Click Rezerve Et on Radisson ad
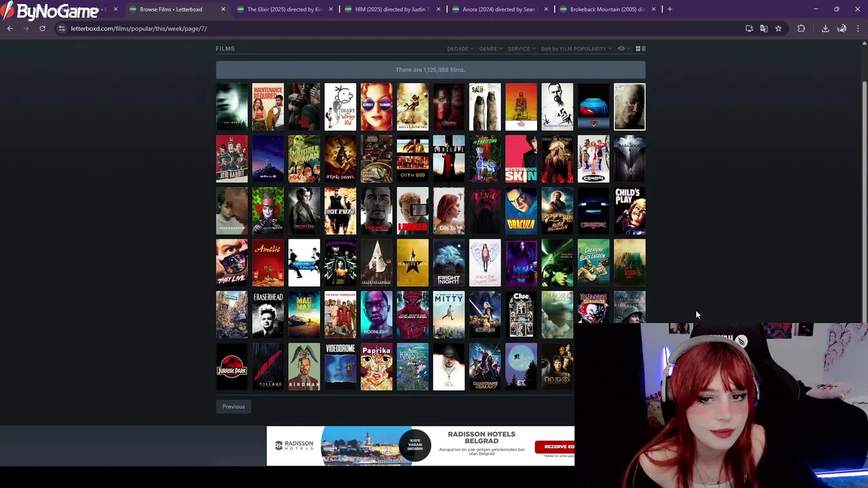This screenshot has height=488, width=868. 556,447
